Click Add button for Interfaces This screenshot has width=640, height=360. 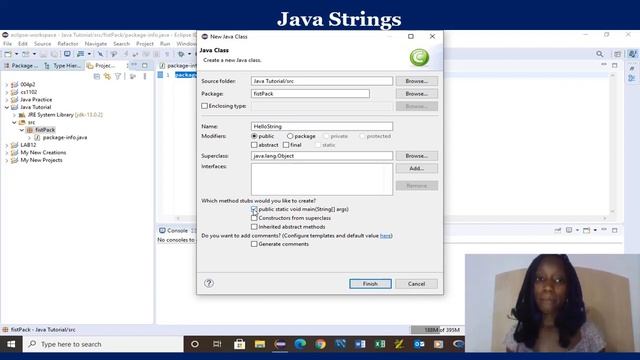click(416, 168)
